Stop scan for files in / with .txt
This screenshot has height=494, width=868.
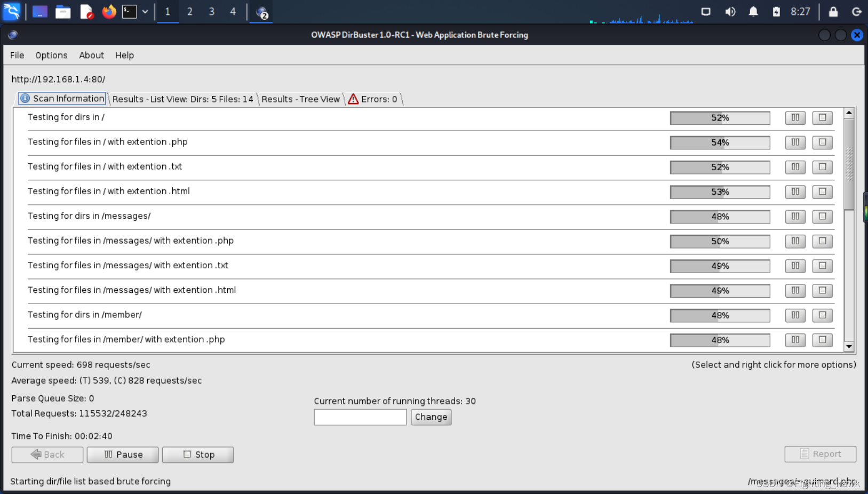point(822,167)
